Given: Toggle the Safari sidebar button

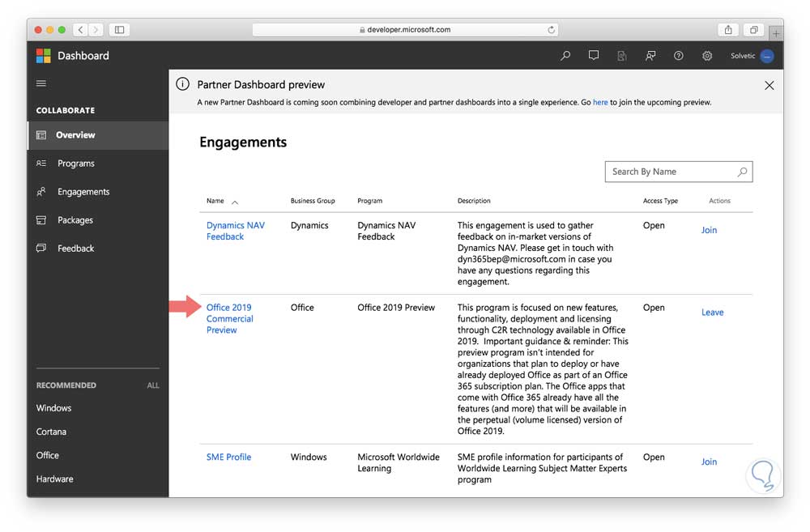Looking at the screenshot, I should click(119, 30).
